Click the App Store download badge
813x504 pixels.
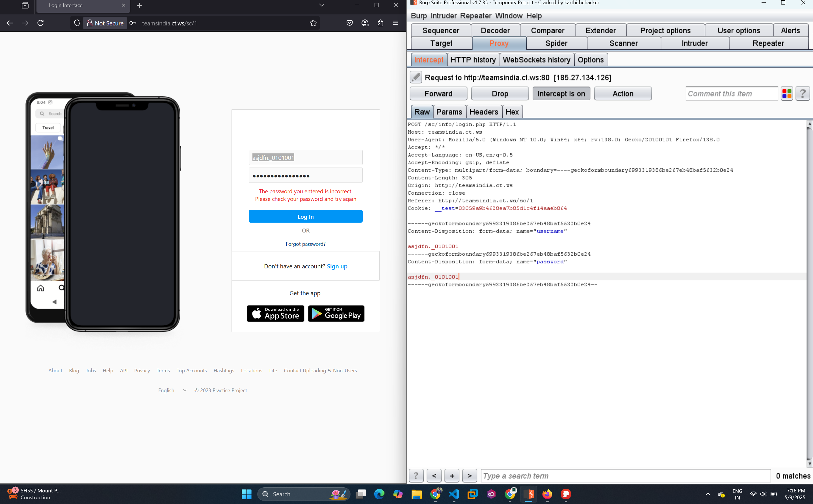(275, 313)
